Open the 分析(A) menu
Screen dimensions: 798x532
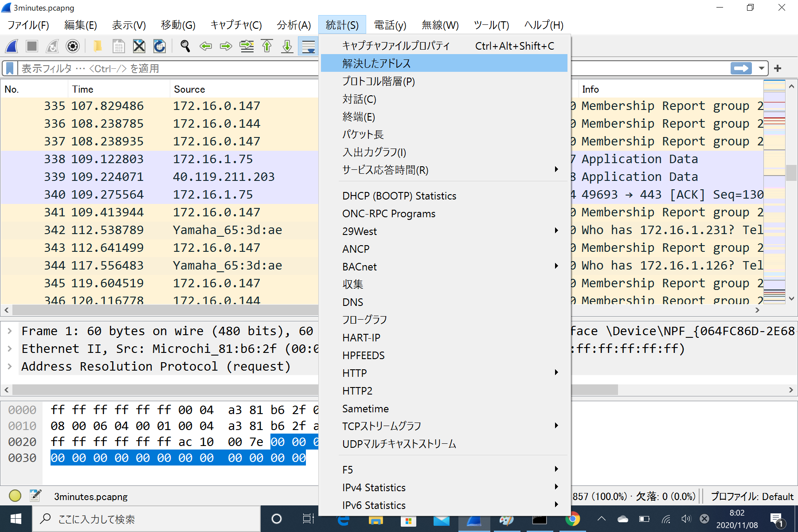tap(293, 25)
